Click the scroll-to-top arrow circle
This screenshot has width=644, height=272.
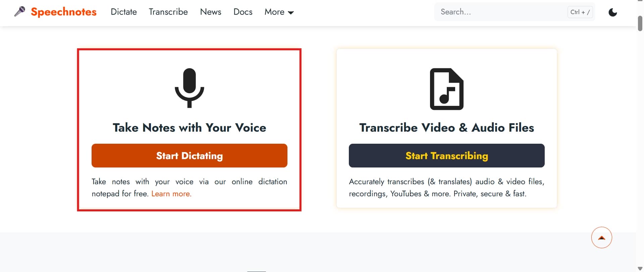pos(601,237)
